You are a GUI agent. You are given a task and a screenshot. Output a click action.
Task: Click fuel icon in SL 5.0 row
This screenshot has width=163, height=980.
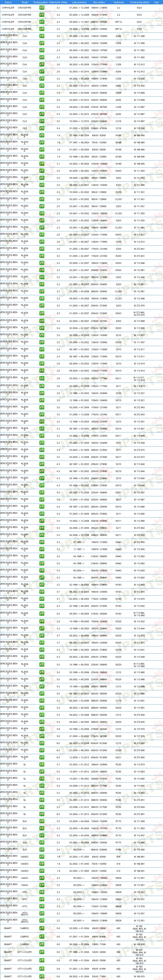(42, 772)
